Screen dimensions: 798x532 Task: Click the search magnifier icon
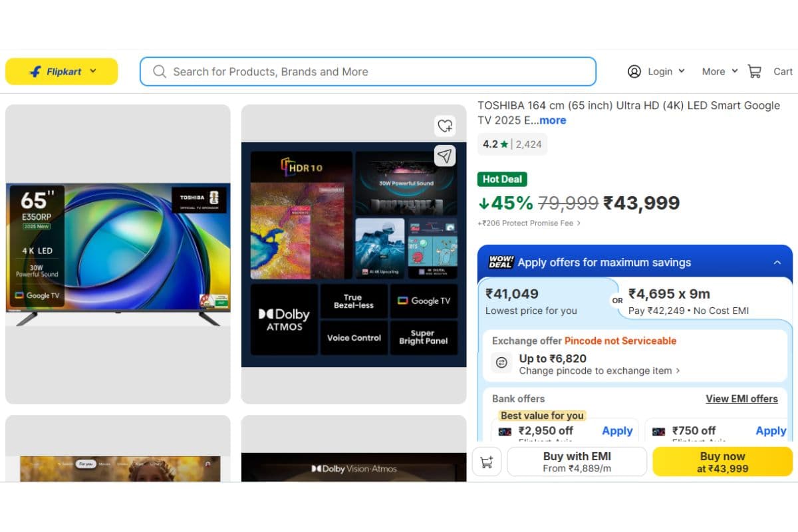(x=160, y=72)
